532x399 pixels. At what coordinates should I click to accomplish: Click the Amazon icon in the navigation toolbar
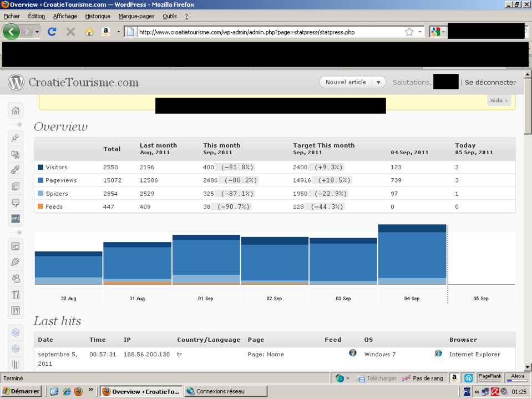click(x=106, y=32)
